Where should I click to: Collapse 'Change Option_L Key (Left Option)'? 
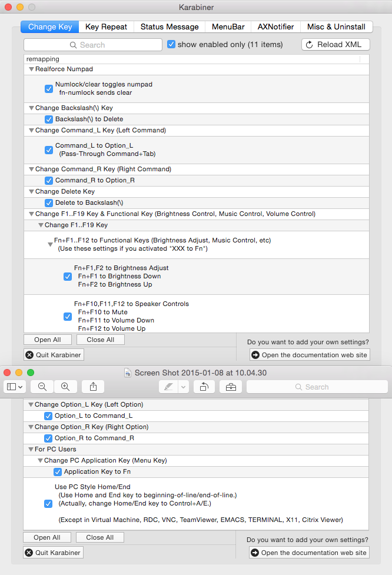pyautogui.click(x=31, y=405)
